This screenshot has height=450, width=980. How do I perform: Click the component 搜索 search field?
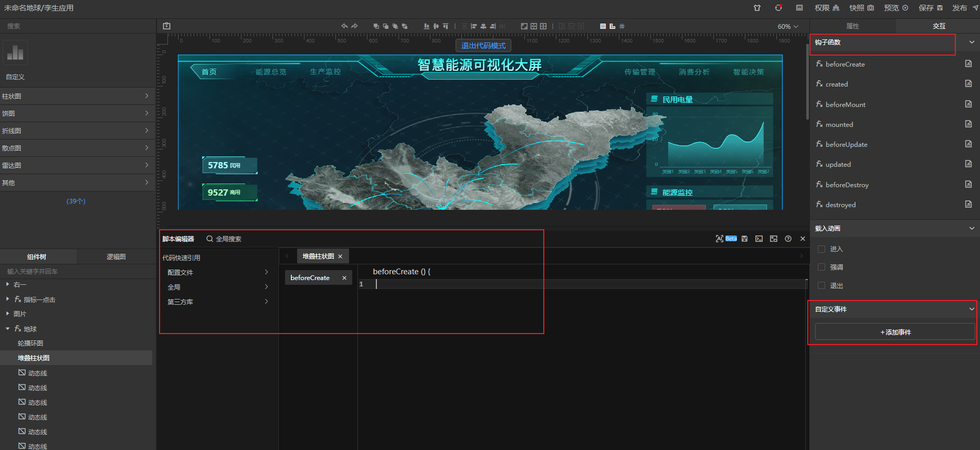78,26
